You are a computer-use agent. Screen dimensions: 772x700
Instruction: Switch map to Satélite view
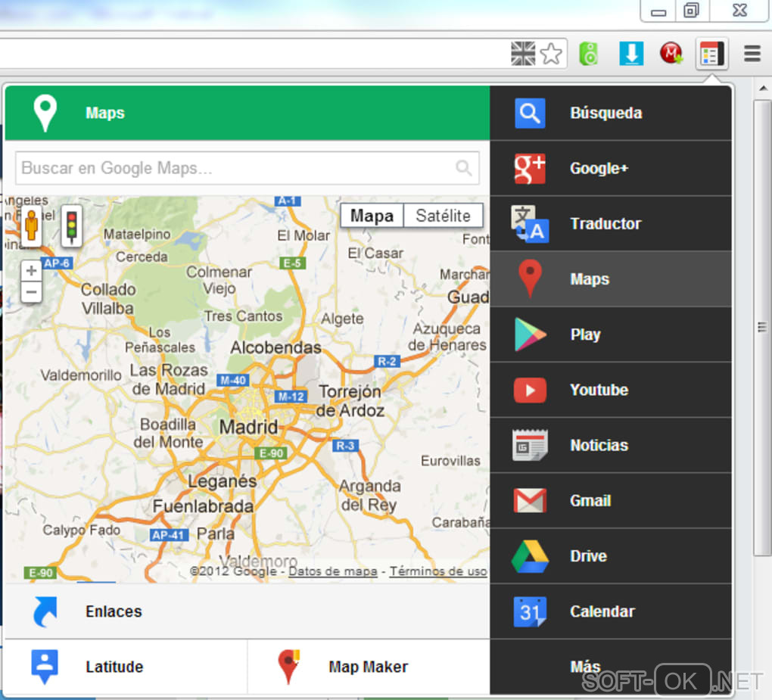(443, 216)
